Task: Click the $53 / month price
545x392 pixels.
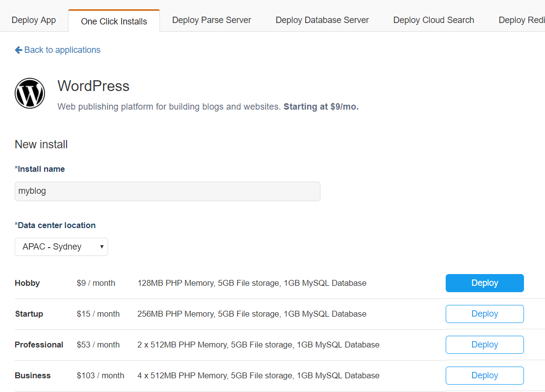Action: point(98,345)
